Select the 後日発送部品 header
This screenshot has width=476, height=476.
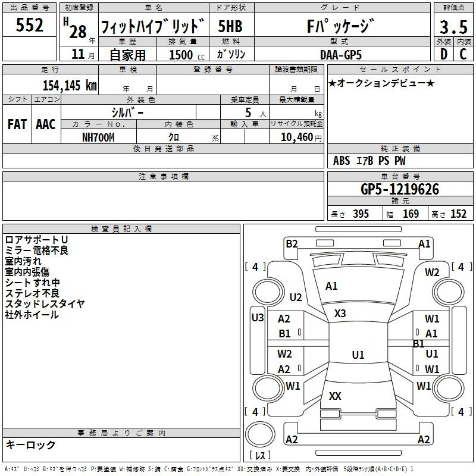(x=163, y=148)
